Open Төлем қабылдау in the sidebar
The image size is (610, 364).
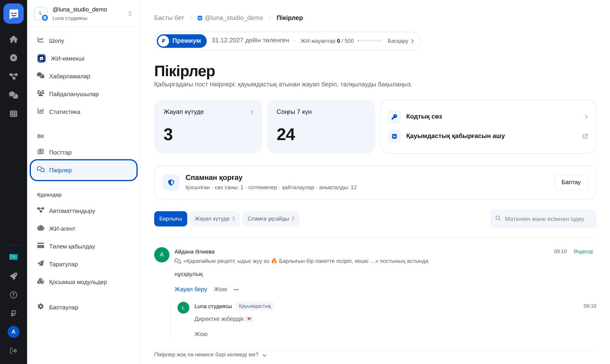pos(83,246)
